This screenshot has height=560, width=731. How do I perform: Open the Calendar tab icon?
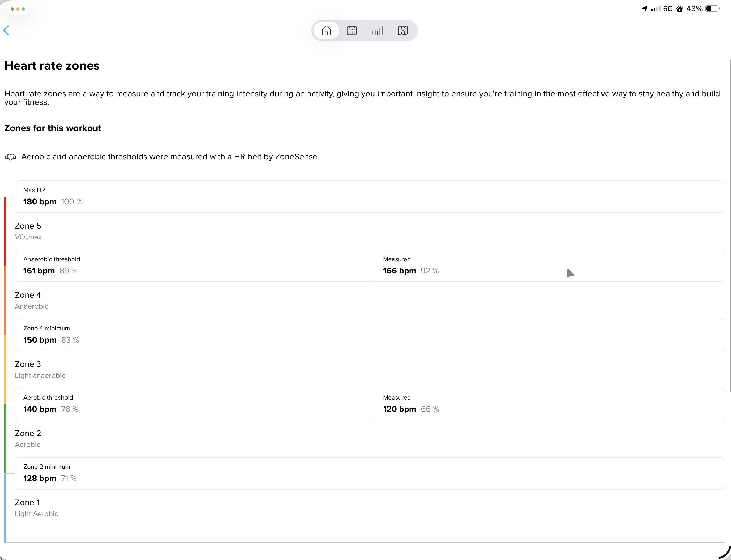coord(352,31)
